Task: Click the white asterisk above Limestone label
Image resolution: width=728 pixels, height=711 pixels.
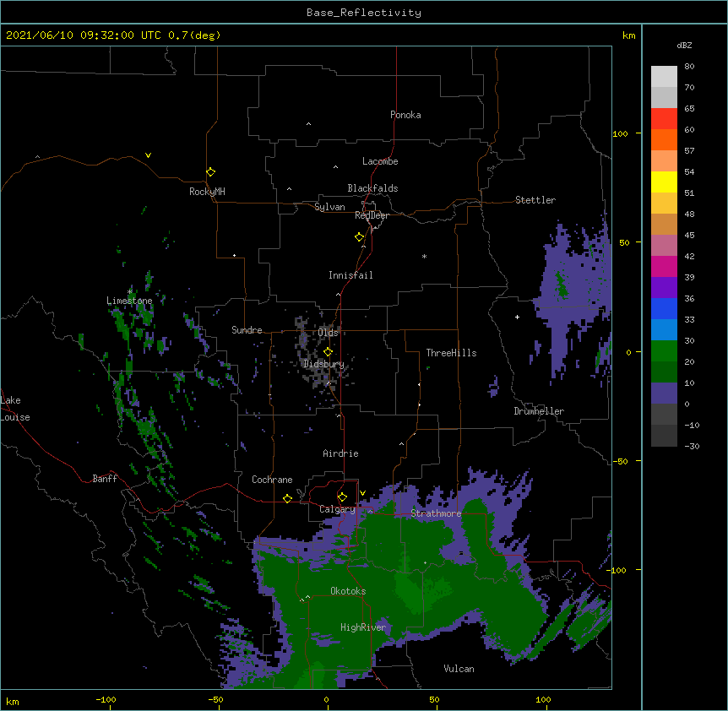Action: (x=130, y=292)
